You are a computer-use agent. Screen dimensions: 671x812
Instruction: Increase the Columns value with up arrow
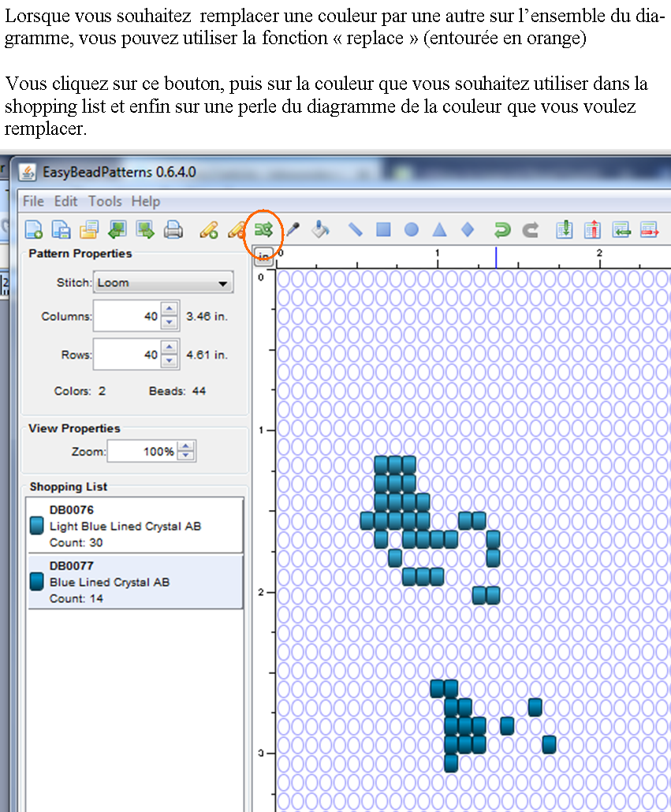[169, 311]
